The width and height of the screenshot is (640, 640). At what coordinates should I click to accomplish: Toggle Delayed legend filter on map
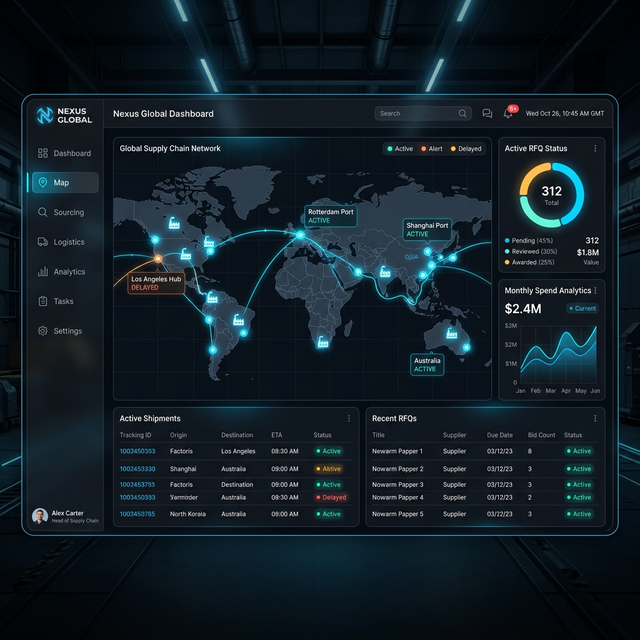pos(466,149)
